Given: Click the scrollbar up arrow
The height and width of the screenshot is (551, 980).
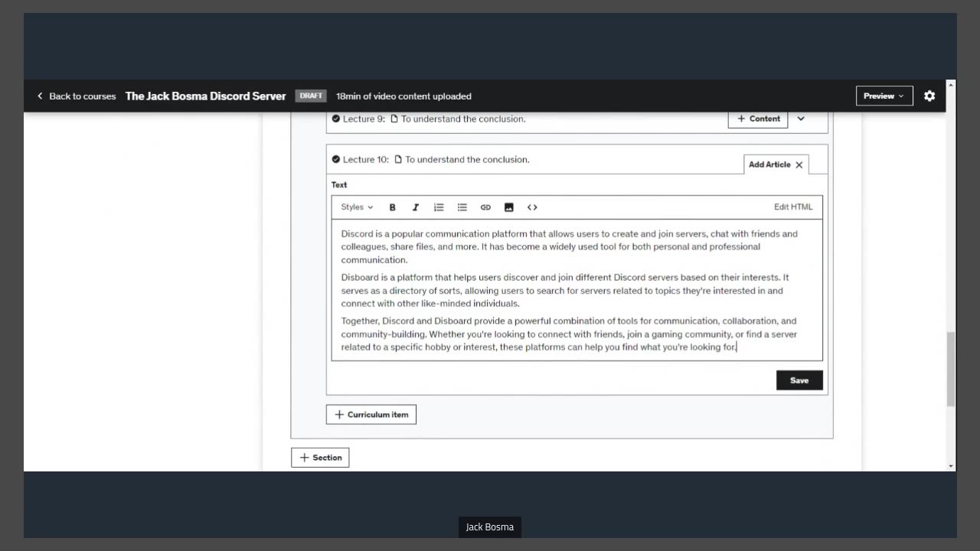Looking at the screenshot, I should coord(951,84).
